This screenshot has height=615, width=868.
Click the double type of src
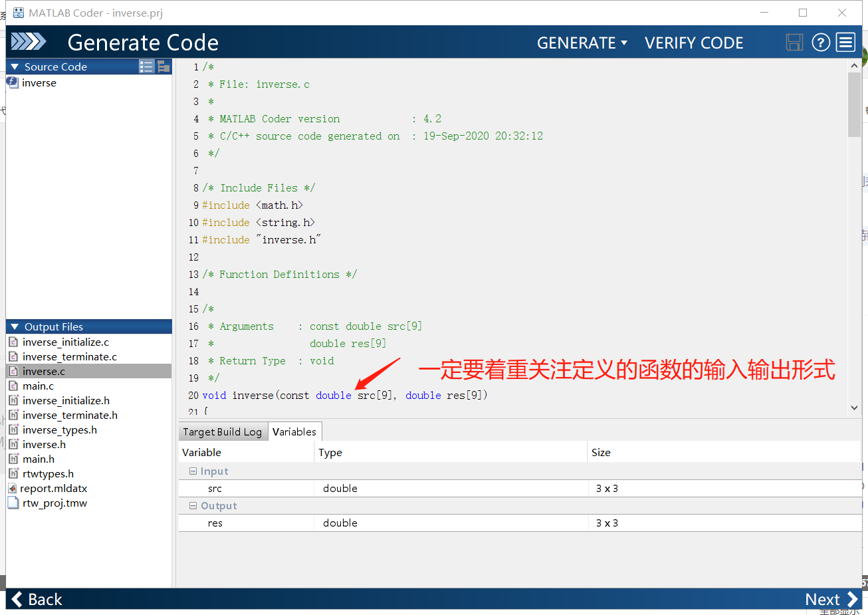click(340, 488)
